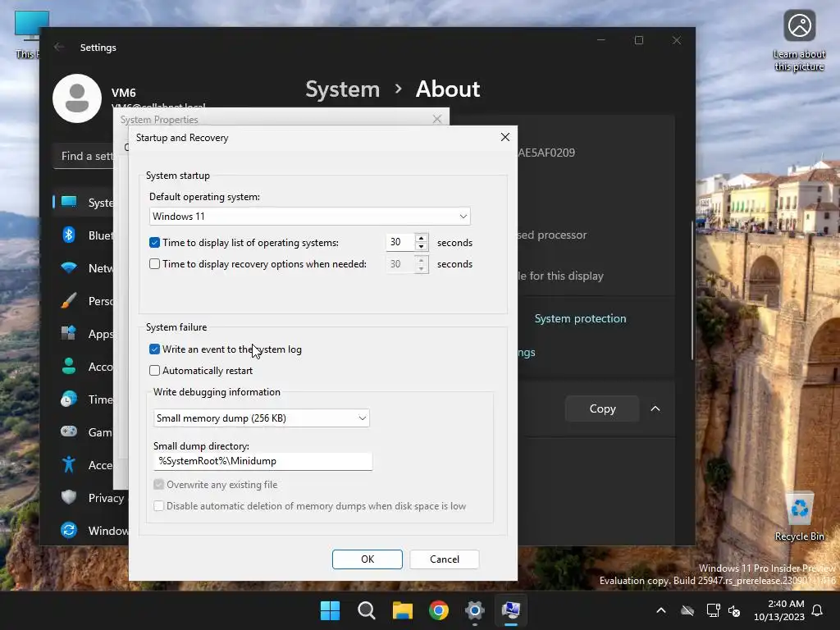Toggle 'Time to display list of operating systems' checkbox
The width and height of the screenshot is (840, 630).
click(154, 243)
